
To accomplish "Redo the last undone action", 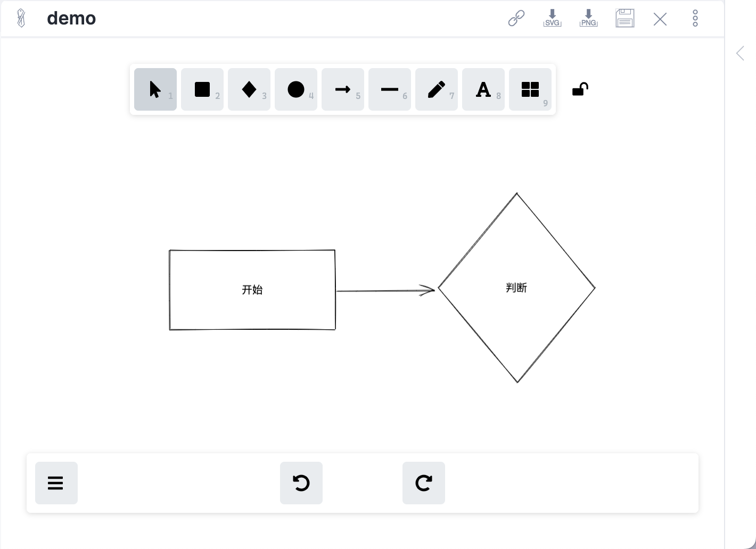I will (424, 483).
